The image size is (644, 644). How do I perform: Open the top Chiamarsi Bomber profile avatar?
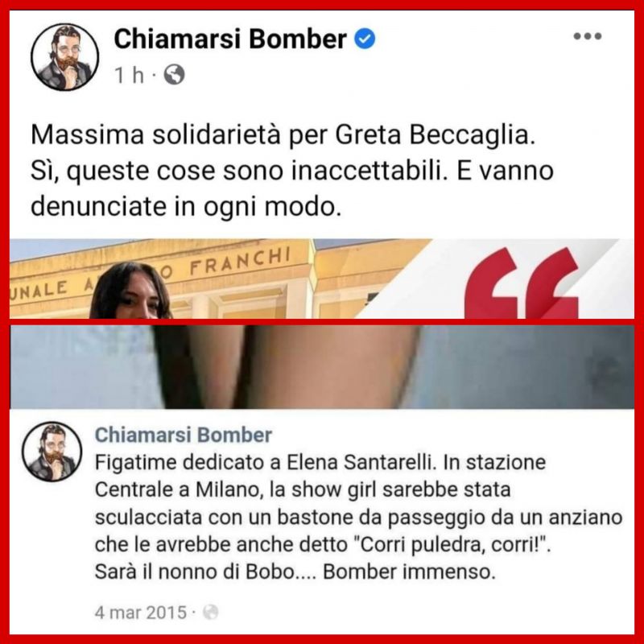[x=65, y=56]
